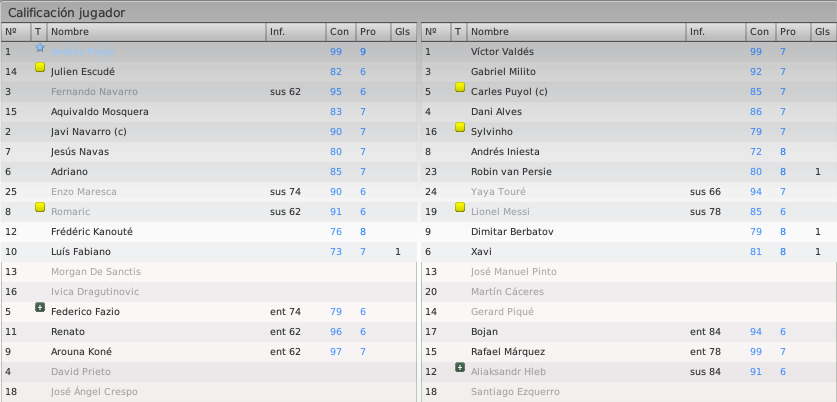Image resolution: width=837 pixels, height=402 pixels.
Task: Click Romaric's yellow card icon
Action: (40, 207)
